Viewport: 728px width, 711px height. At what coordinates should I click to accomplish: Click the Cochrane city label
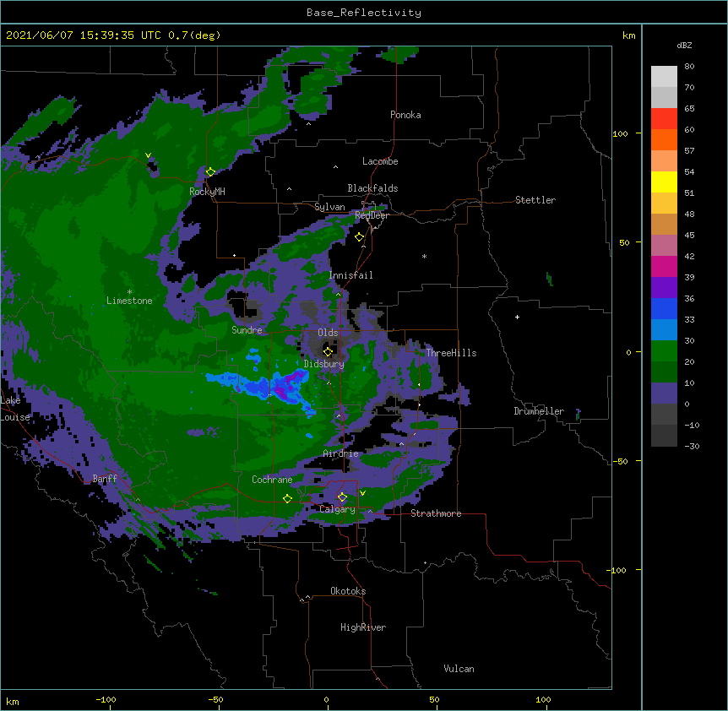click(x=272, y=480)
